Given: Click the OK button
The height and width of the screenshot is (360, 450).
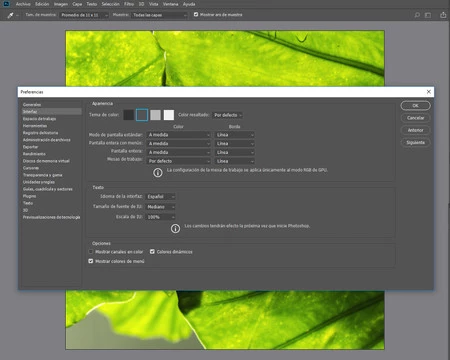Looking at the screenshot, I should click(415, 106).
